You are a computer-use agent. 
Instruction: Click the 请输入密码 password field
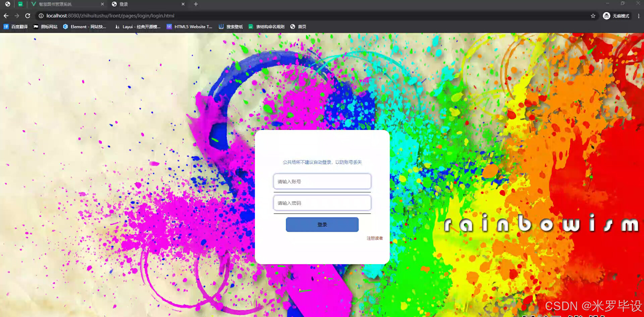point(322,203)
